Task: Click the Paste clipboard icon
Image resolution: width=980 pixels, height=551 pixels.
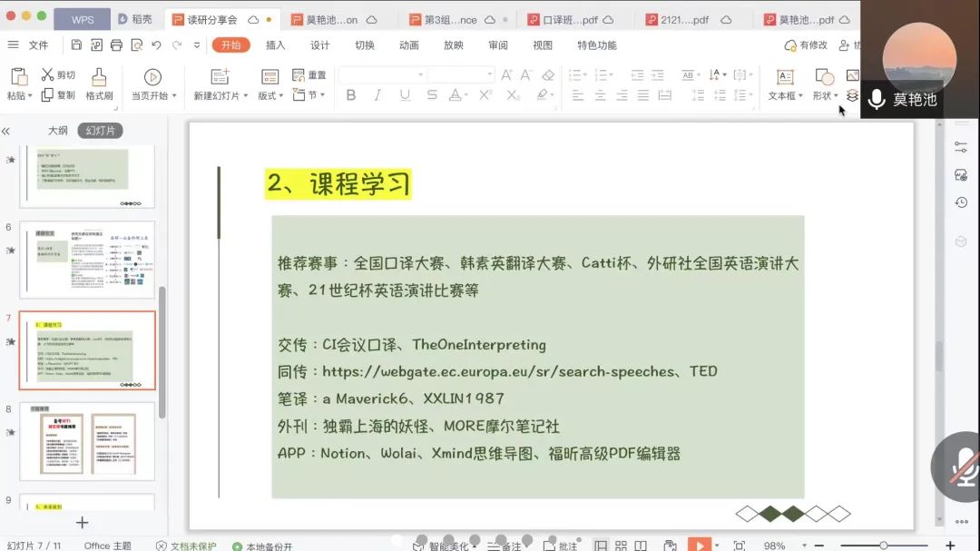Action: coord(19,77)
